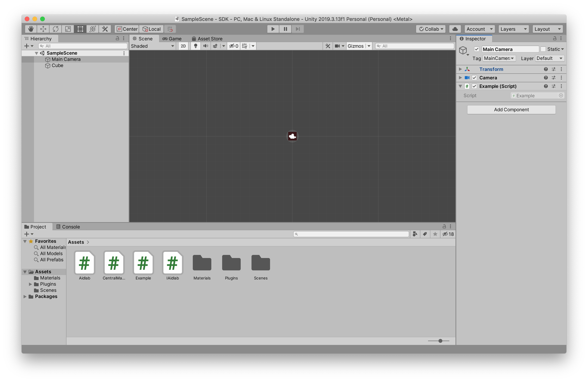Screen dimensions: 588x382
Task: Disable the Example (Script) component checkbox
Action: point(474,86)
